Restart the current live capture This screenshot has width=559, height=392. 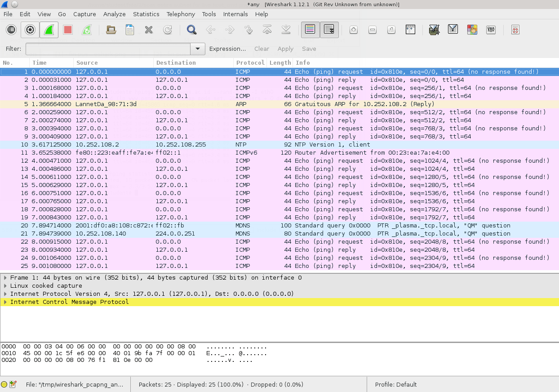[87, 30]
